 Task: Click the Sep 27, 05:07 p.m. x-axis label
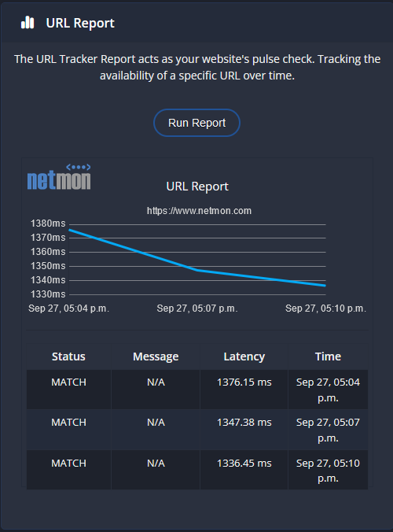click(x=197, y=308)
